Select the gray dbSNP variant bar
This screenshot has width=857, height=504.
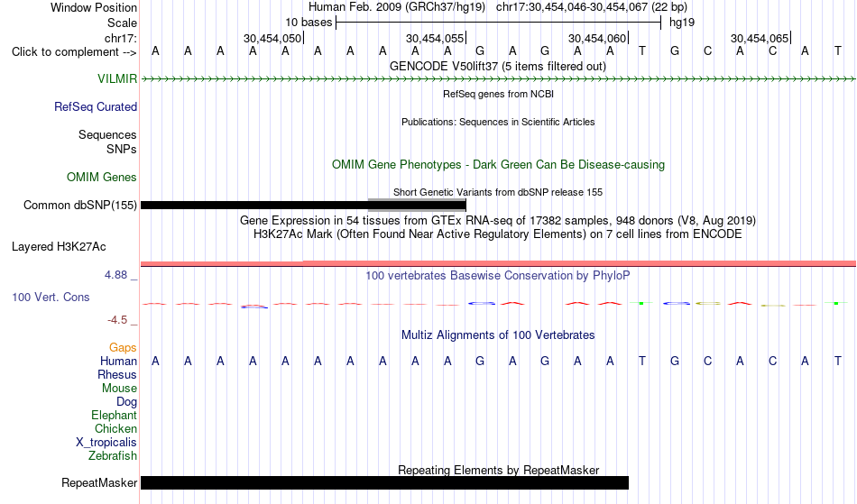tap(417, 205)
